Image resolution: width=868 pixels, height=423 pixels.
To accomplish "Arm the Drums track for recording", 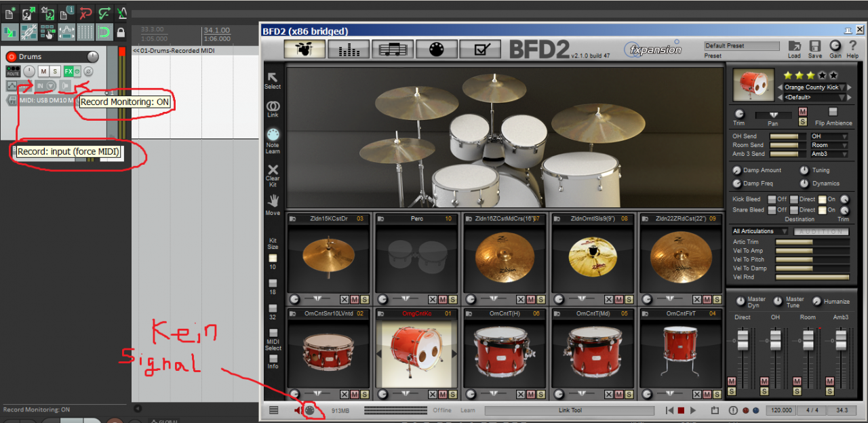I will coord(11,57).
